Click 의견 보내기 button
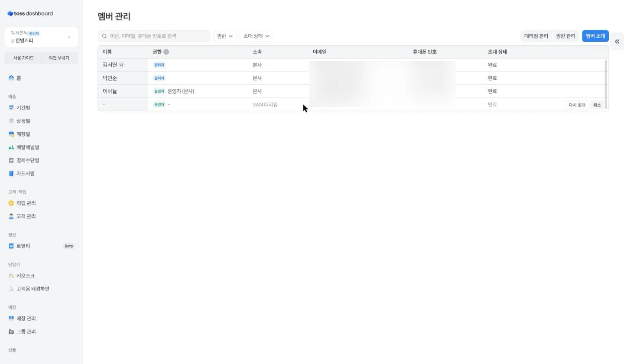The image size is (624, 364). [x=59, y=58]
